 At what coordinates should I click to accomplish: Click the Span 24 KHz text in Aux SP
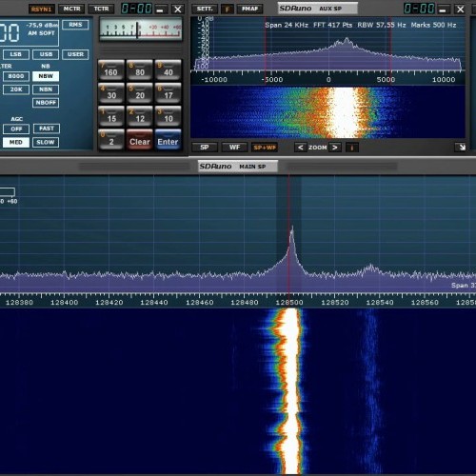[287, 25]
